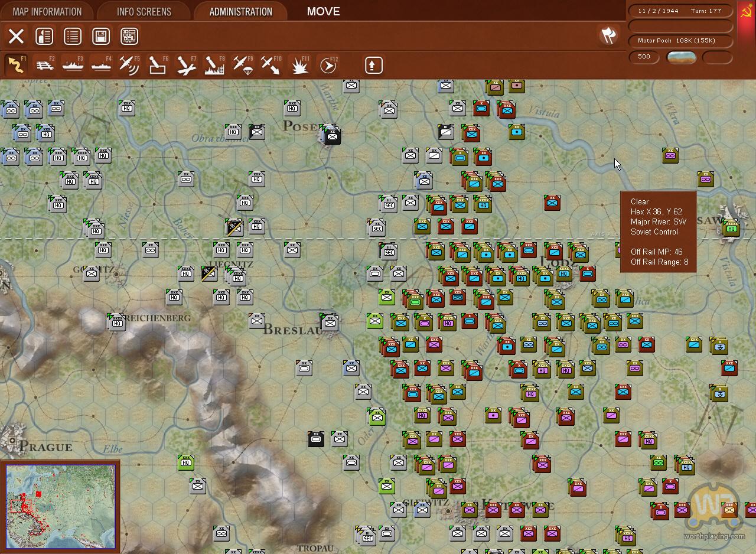This screenshot has width=756, height=554.
Task: Click the X quit icon in Administration bar
Action: [16, 36]
